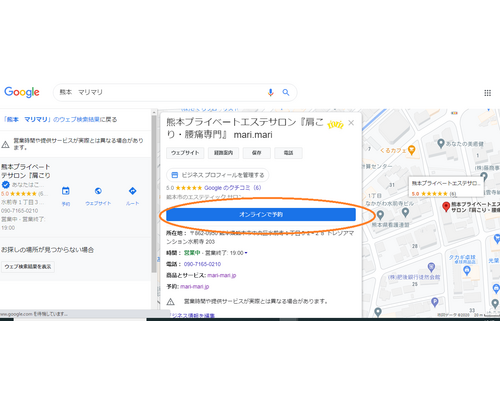The width and height of the screenshot is (500, 400).
Task: Open ビジネス プロフィールを管理する
Action: (x=218, y=175)
